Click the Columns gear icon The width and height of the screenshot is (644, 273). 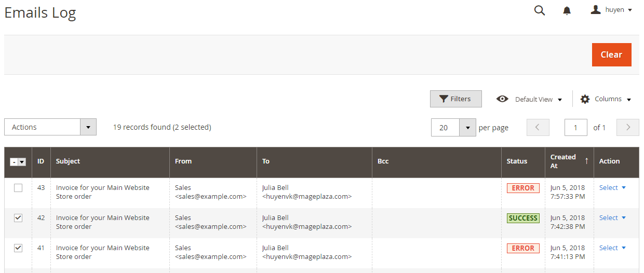click(x=585, y=99)
